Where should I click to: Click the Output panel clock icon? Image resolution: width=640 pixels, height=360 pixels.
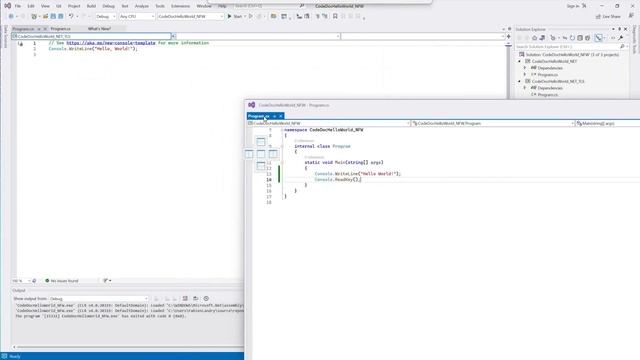[206, 299]
